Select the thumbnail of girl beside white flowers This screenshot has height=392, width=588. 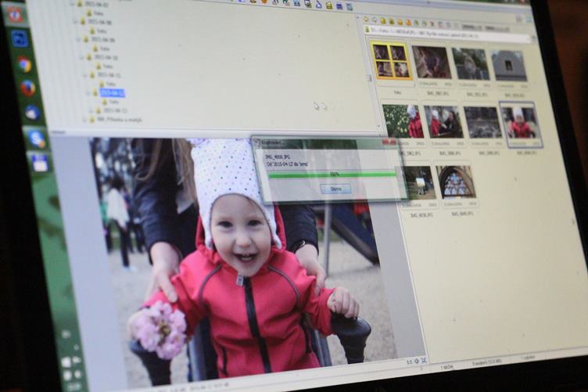[403, 122]
